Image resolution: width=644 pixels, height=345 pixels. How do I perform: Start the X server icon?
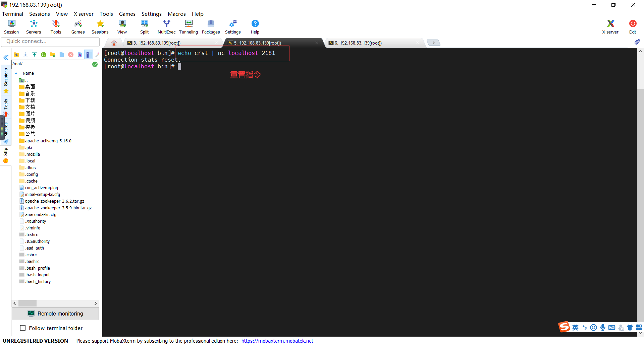click(610, 27)
